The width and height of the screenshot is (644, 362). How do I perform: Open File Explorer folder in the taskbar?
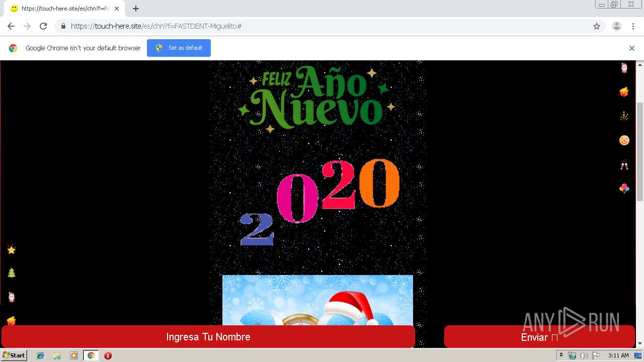pyautogui.click(x=57, y=355)
